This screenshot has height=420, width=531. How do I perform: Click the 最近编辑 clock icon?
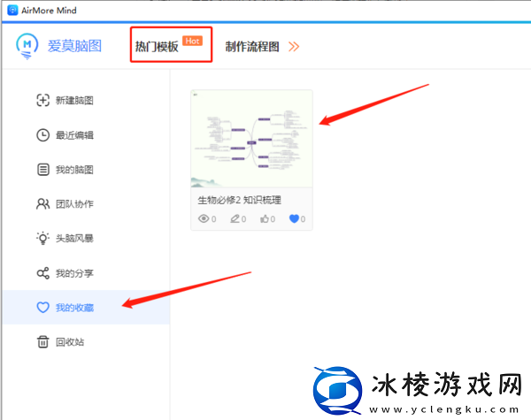43,135
